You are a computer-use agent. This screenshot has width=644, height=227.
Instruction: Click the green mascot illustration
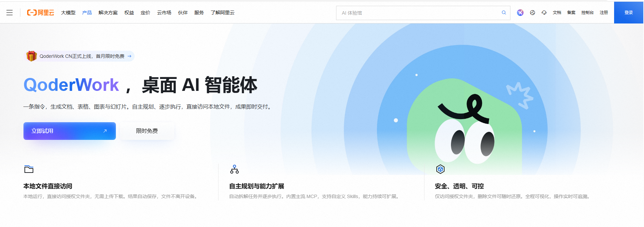[x=464, y=126]
